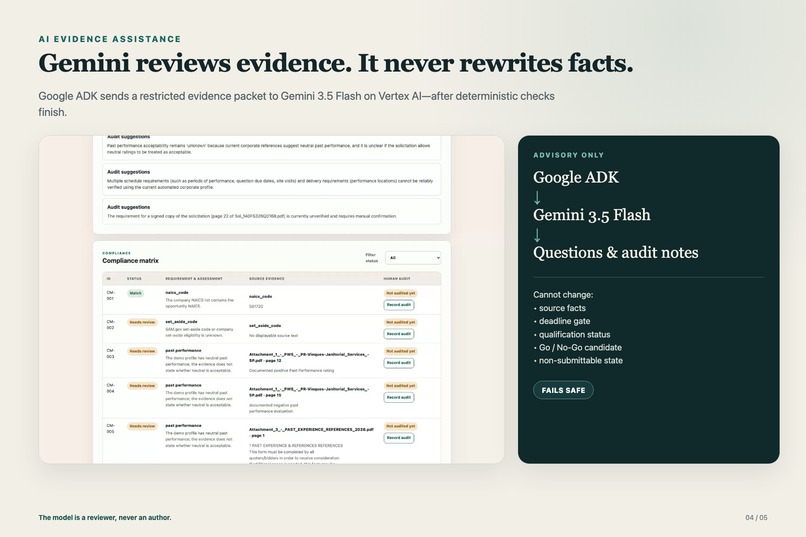Click Not audited yet badge in CM-001
806x537 pixels.
400,293
